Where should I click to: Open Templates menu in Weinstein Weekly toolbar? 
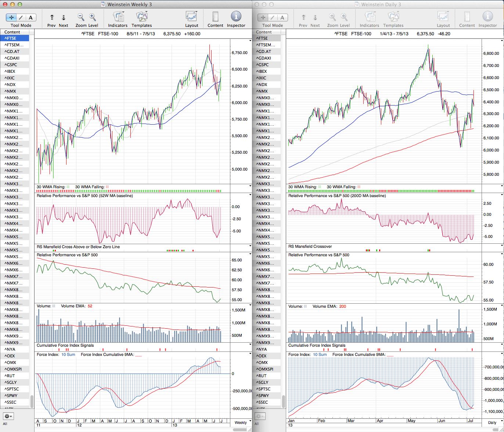141,17
